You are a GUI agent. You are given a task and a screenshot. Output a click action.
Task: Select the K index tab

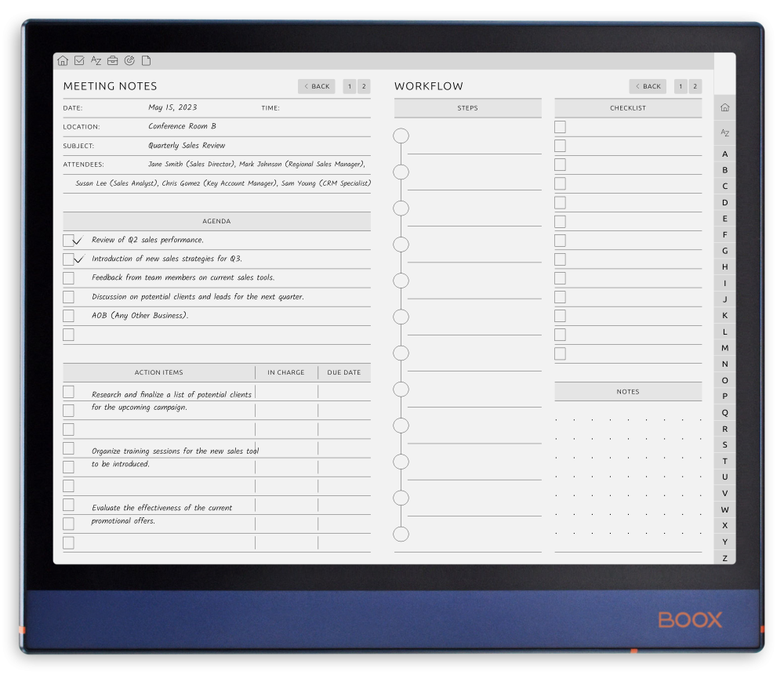[x=725, y=316]
